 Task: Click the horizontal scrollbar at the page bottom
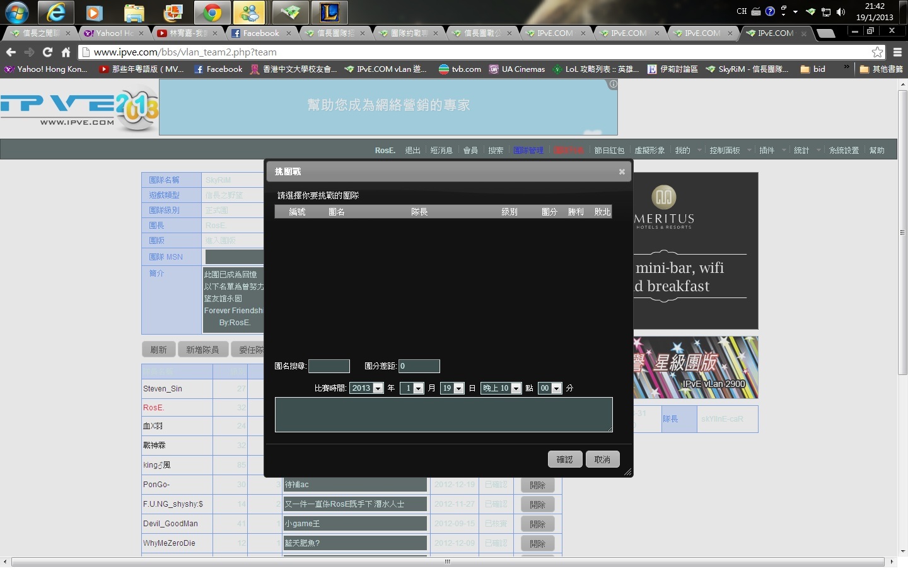(x=447, y=562)
